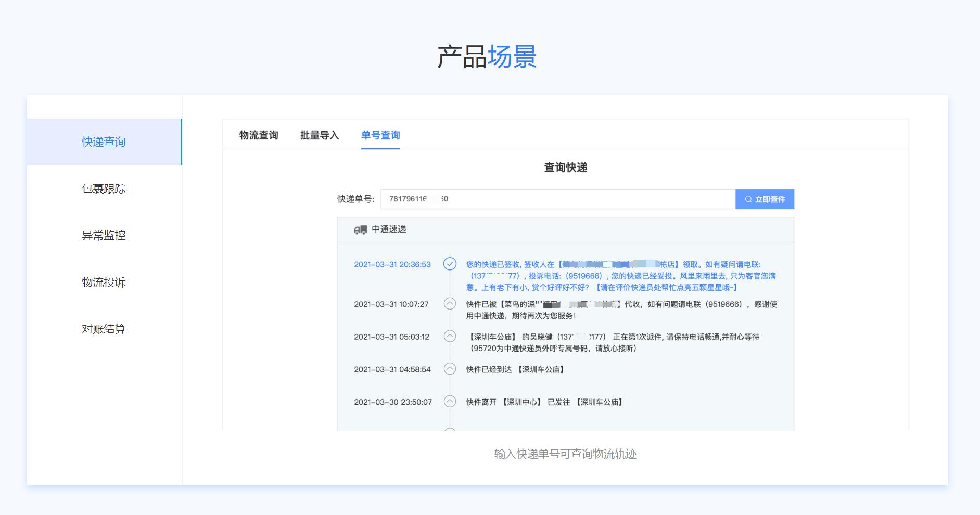Switch to 异常监控 in the sidebar
The width and height of the screenshot is (980, 515).
pyautogui.click(x=104, y=236)
